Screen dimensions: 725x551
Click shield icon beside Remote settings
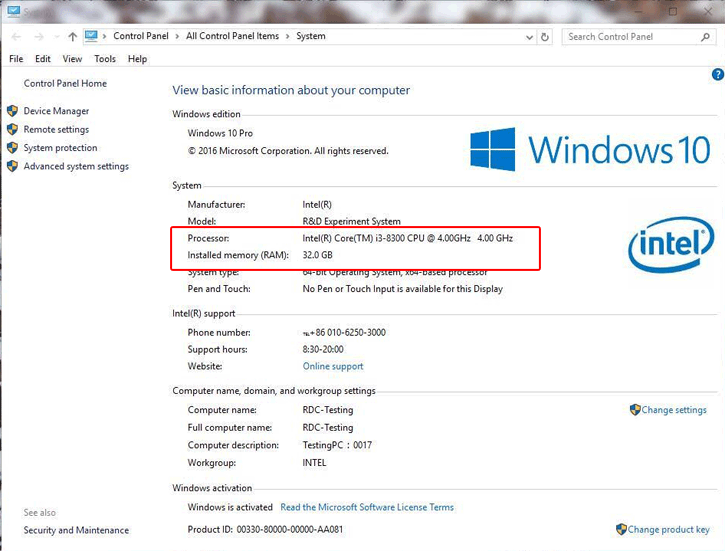coord(12,129)
